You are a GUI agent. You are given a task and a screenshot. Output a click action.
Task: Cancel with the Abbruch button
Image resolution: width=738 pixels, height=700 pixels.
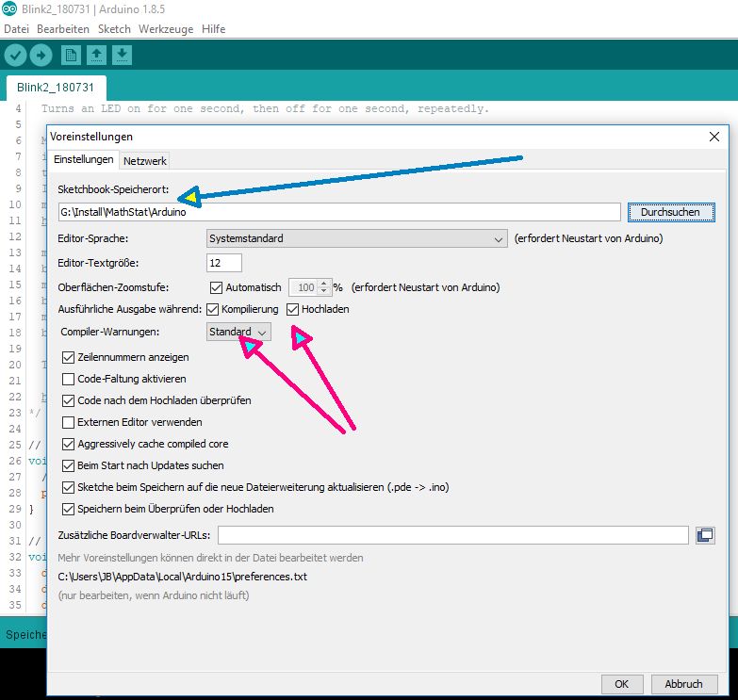684,684
